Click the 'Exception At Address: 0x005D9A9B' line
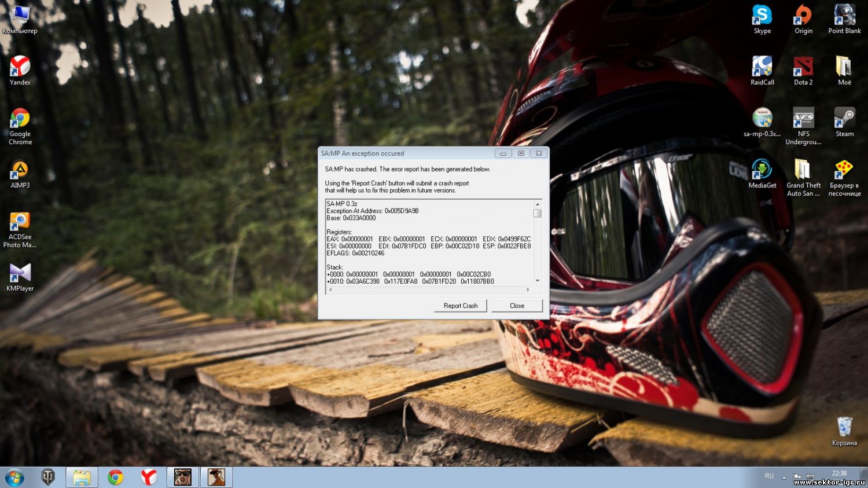 click(373, 211)
